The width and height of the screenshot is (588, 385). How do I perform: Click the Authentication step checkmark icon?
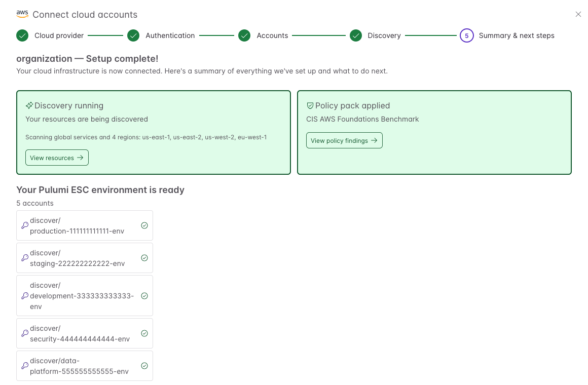[133, 35]
